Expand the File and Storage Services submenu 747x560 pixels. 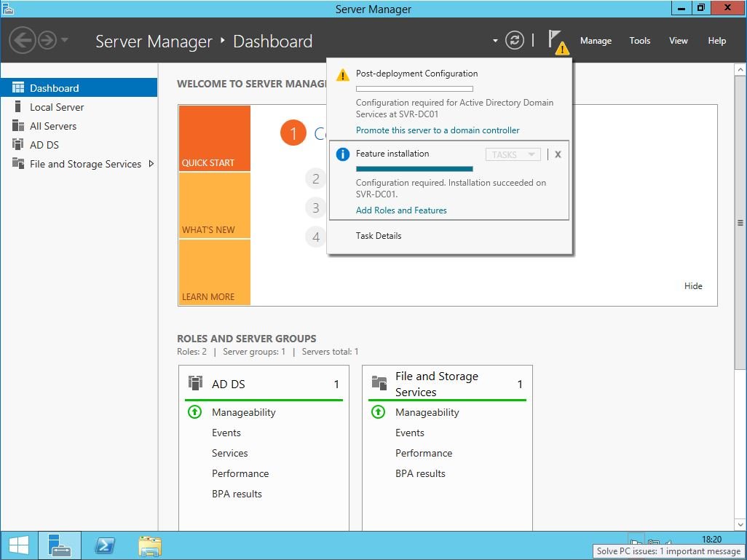pyautogui.click(x=151, y=164)
